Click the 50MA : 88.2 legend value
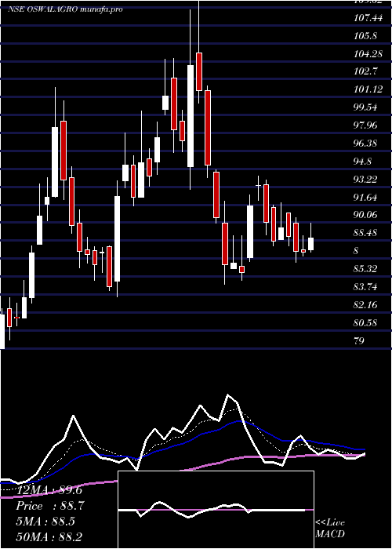The image size is (392, 549). pos(49,536)
